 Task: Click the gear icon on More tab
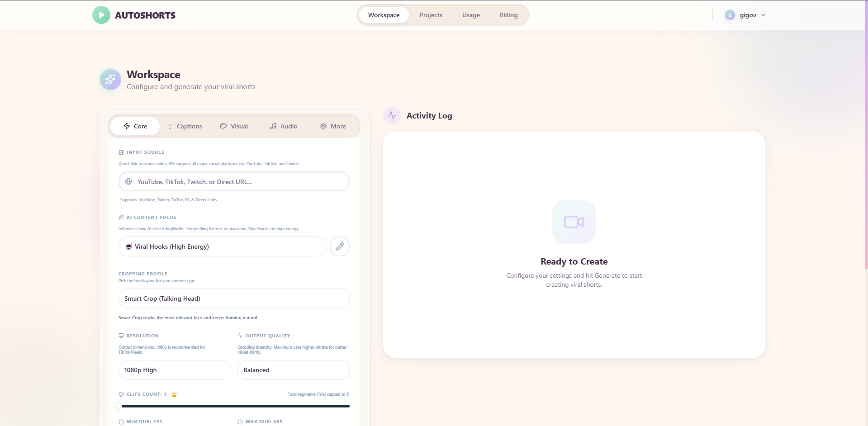coord(323,126)
